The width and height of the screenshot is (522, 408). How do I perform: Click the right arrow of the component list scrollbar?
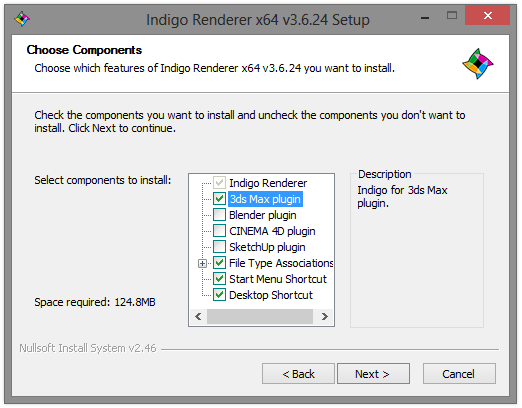[324, 316]
